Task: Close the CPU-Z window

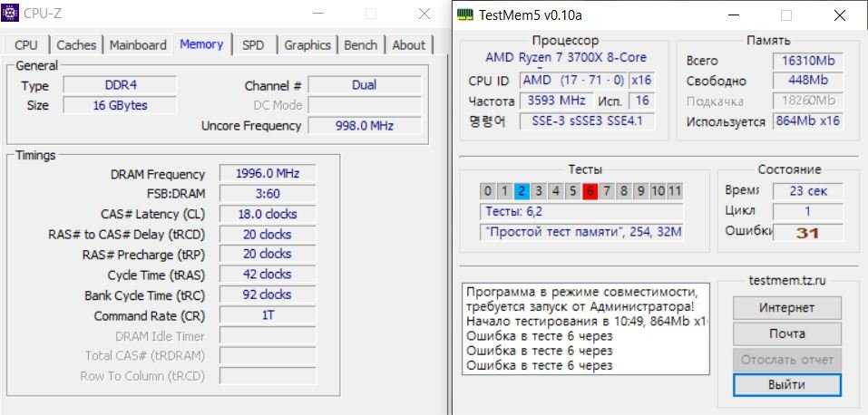Action: tap(424, 14)
